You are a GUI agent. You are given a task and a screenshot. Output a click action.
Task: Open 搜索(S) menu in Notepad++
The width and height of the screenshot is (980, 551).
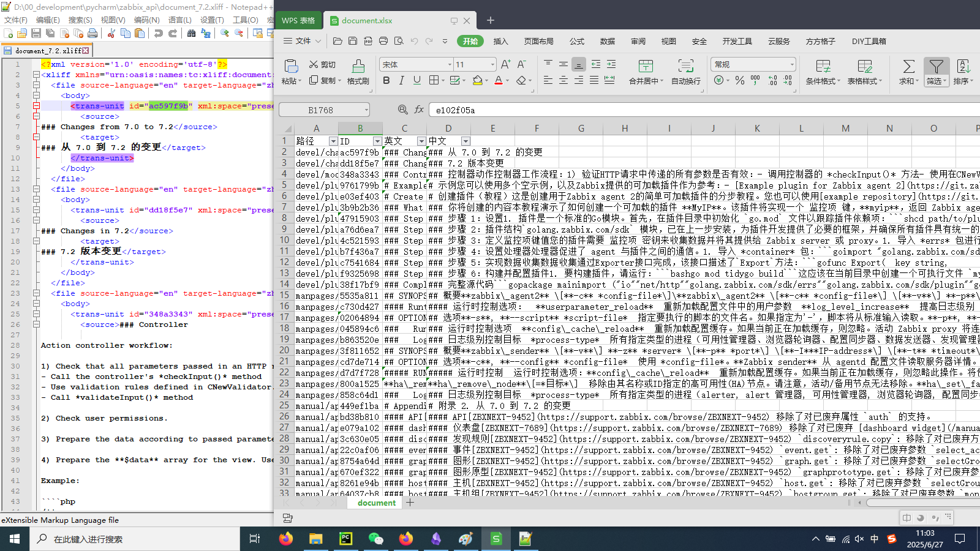pyautogui.click(x=80, y=20)
